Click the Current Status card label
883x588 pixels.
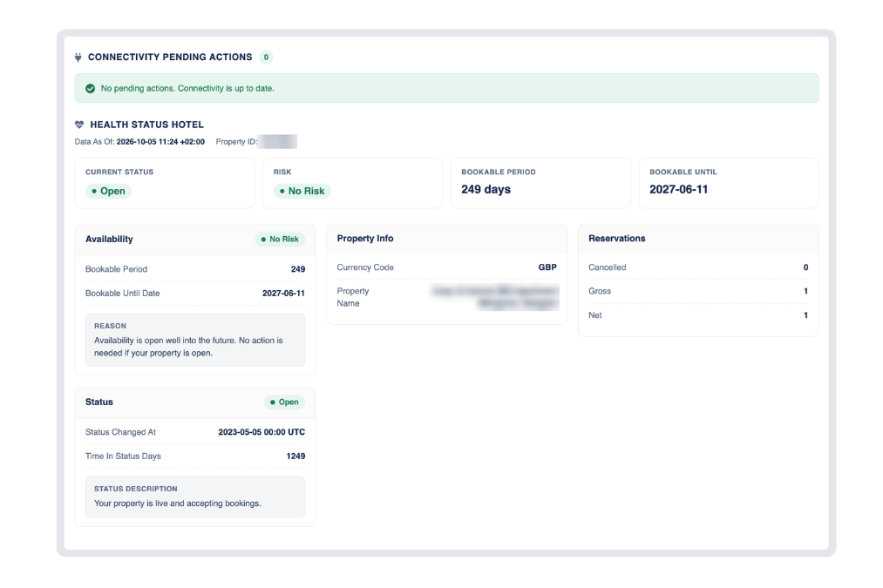point(119,172)
